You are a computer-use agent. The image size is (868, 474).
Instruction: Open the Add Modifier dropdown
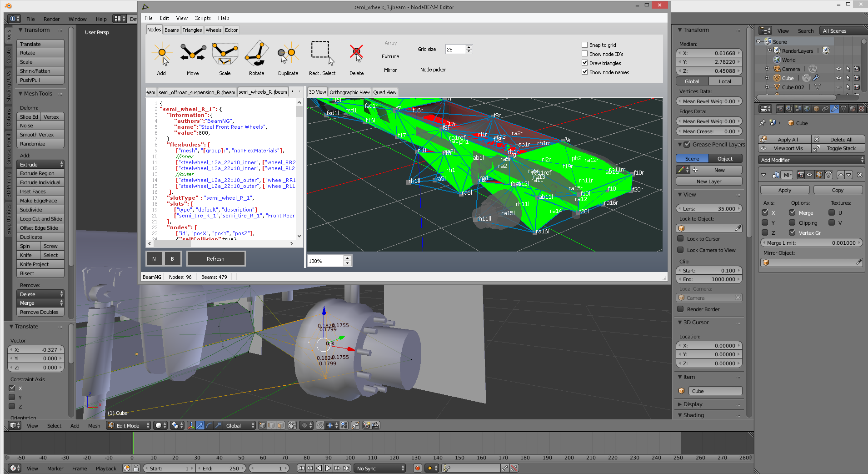coord(812,160)
